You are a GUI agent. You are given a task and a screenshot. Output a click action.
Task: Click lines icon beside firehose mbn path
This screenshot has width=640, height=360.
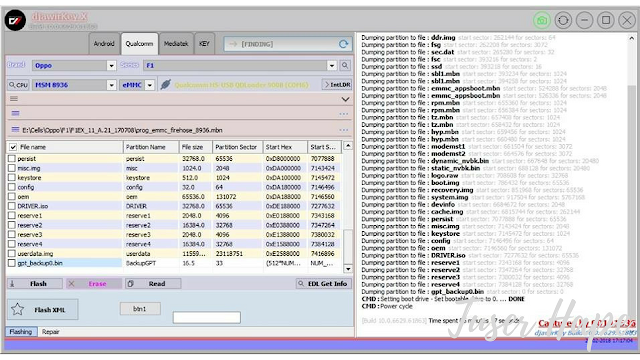[16, 129]
